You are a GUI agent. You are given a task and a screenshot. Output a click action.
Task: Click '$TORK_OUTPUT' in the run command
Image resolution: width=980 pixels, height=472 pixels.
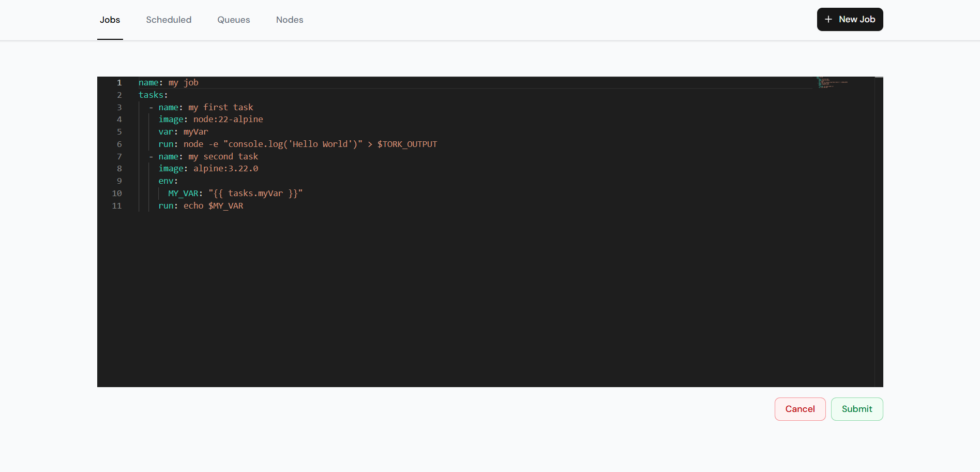point(407,144)
